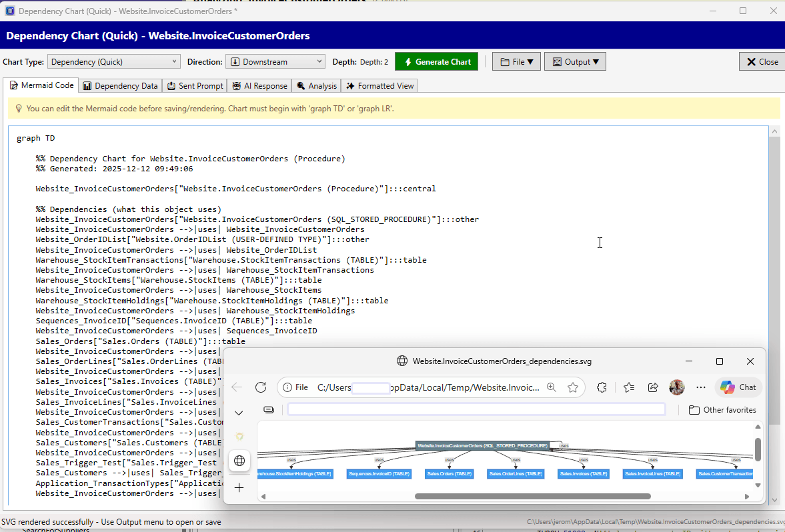This screenshot has width=785, height=532.
Task: Click the zoom magnifier in the address bar
Action: 552,387
